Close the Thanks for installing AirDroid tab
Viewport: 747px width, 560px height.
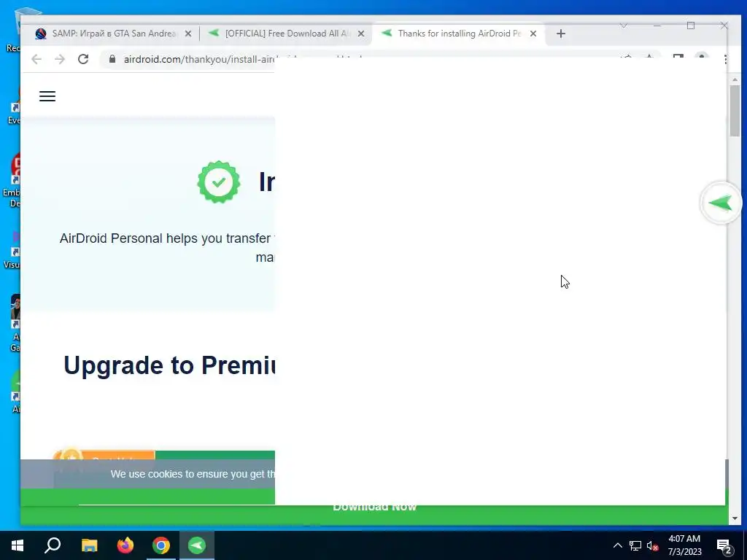pyautogui.click(x=533, y=34)
